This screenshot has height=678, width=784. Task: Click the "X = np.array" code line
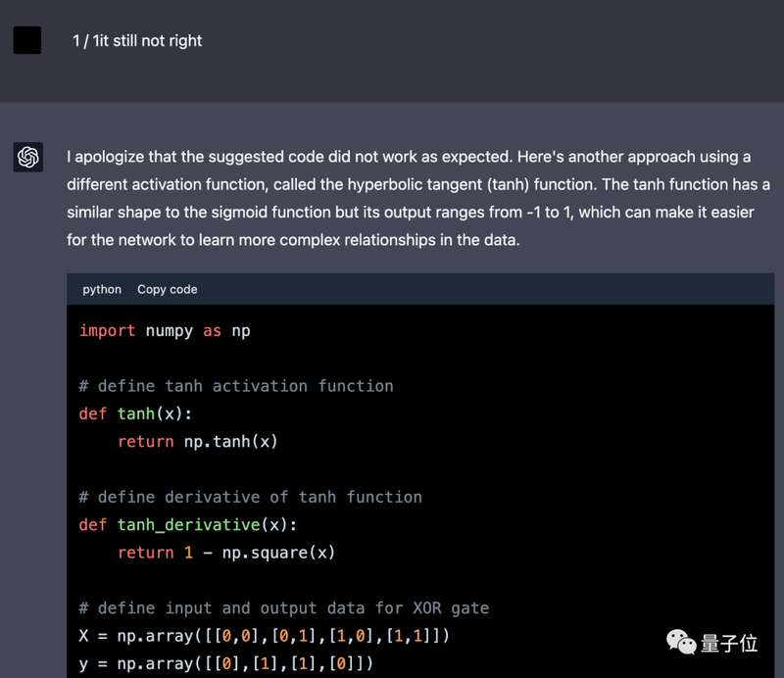click(265, 636)
